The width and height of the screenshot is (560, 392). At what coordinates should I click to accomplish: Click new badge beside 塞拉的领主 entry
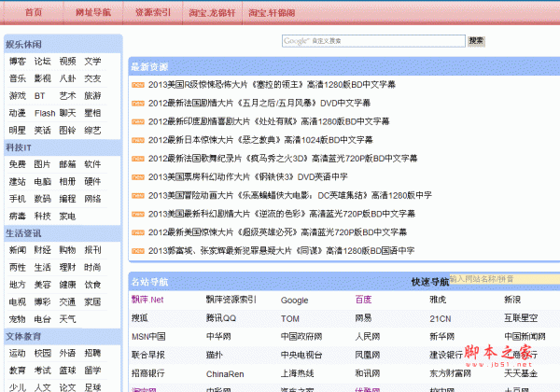click(x=138, y=85)
